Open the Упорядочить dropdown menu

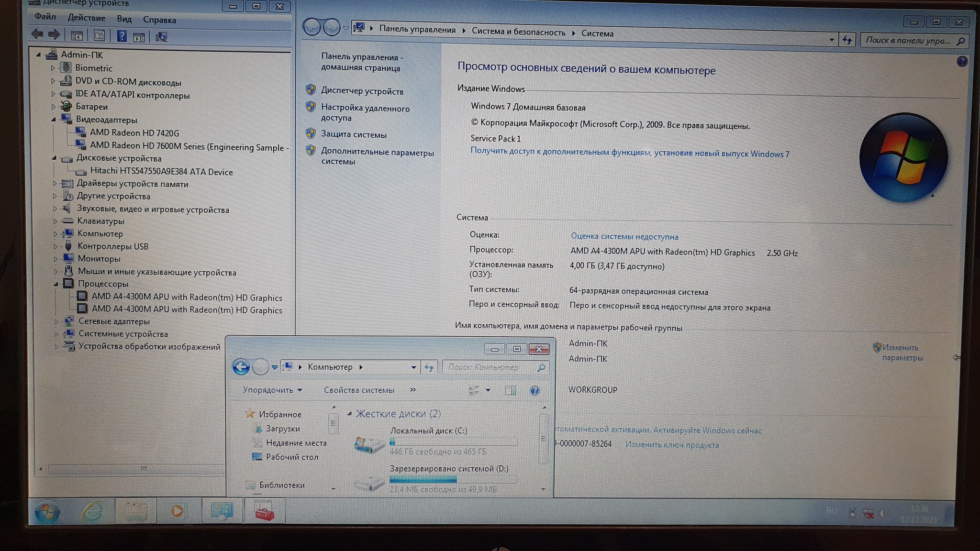272,390
